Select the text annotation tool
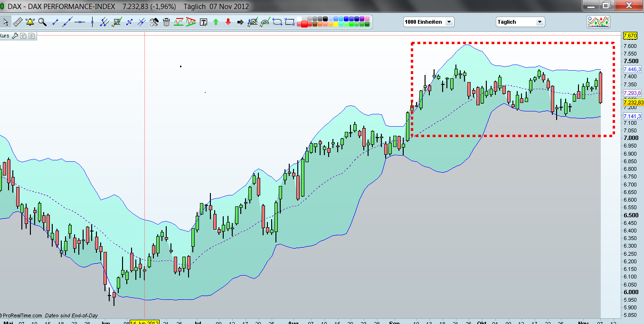 203,21
